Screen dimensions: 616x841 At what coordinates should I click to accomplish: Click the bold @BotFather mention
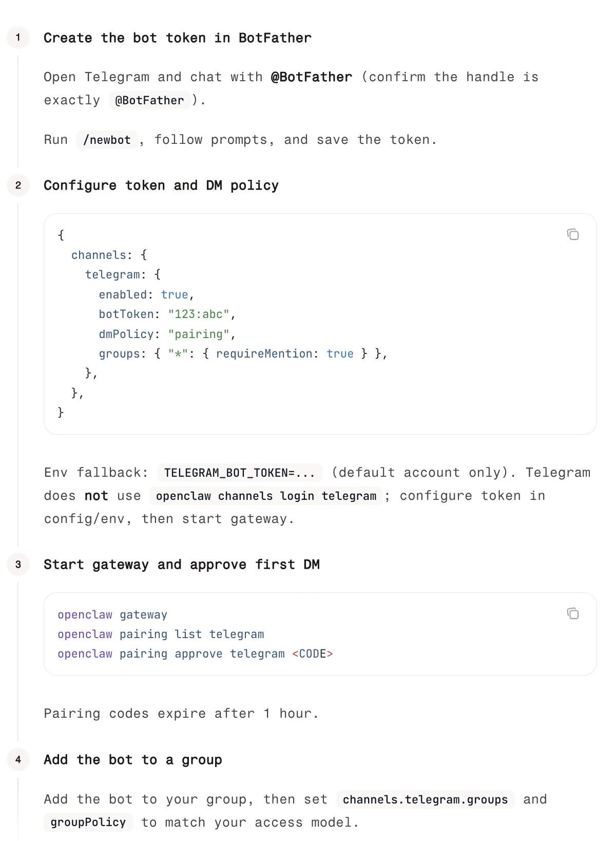click(x=311, y=77)
